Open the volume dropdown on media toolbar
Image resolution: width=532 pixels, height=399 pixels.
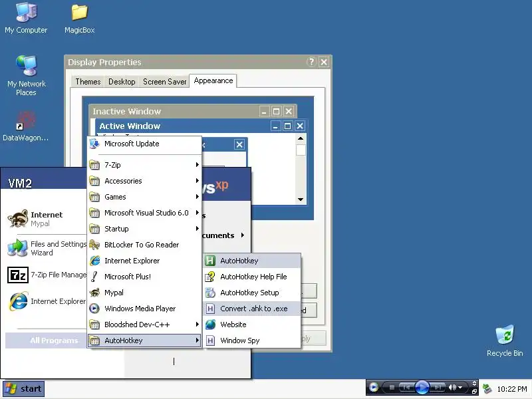[460, 387]
